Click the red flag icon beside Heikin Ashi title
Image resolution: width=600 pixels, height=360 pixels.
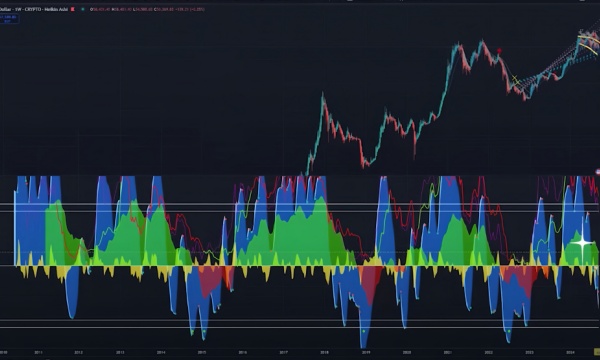72,9
